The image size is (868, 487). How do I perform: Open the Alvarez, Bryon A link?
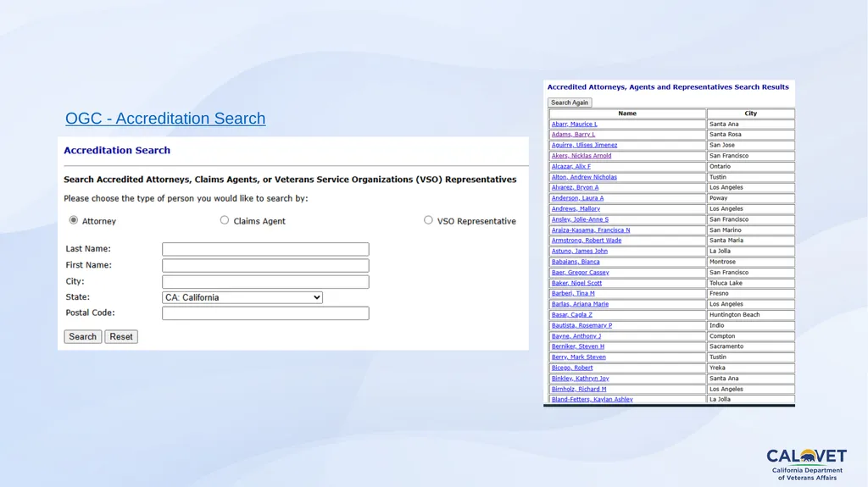tap(575, 188)
